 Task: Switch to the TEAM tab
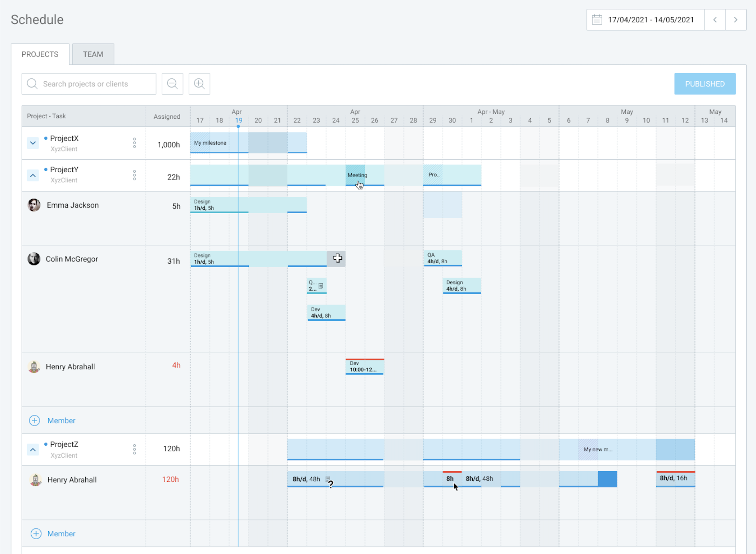pyautogui.click(x=93, y=54)
